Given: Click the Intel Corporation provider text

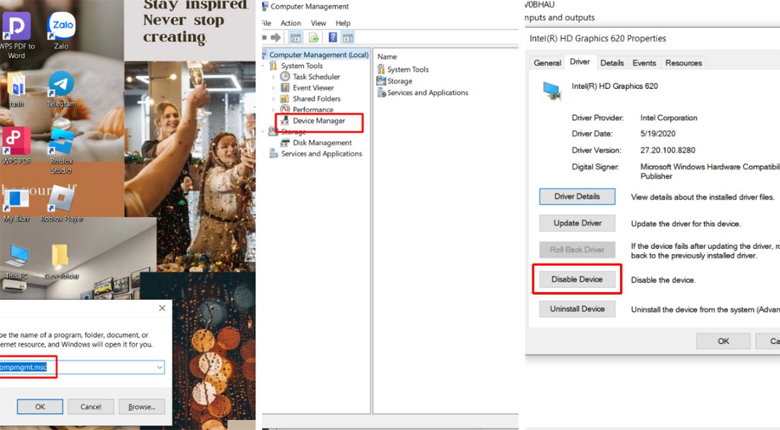Looking at the screenshot, I should click(x=669, y=118).
